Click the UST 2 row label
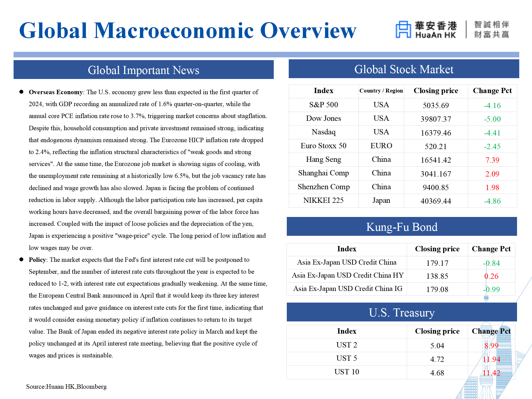Screen dimensions: 532x399 point(347,345)
